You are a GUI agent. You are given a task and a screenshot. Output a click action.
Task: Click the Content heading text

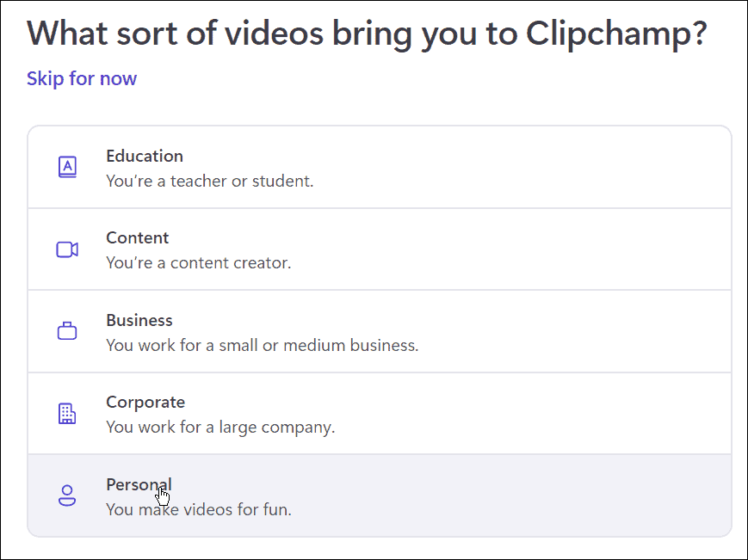(x=138, y=238)
